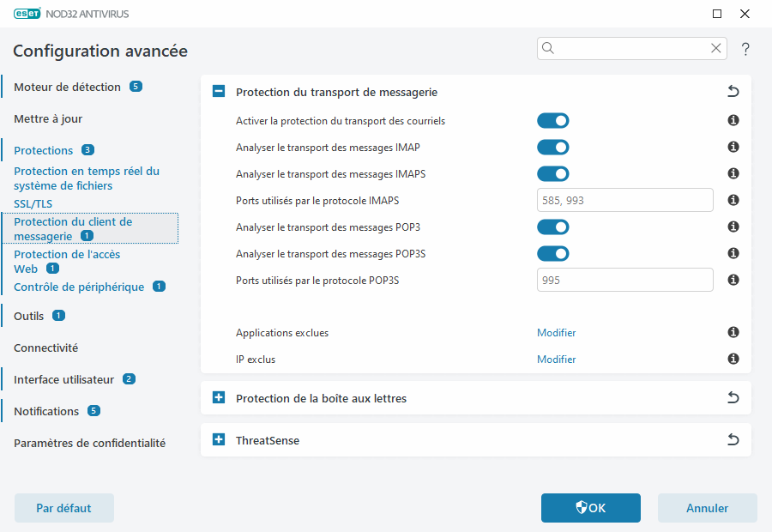
Task: Reset Protection du transport de messagerie settings
Action: [x=733, y=90]
